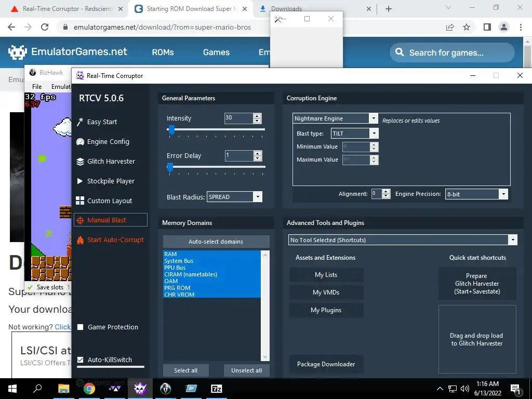Open My Lists button
Viewport: 532px width, 399px height.
[326, 275]
